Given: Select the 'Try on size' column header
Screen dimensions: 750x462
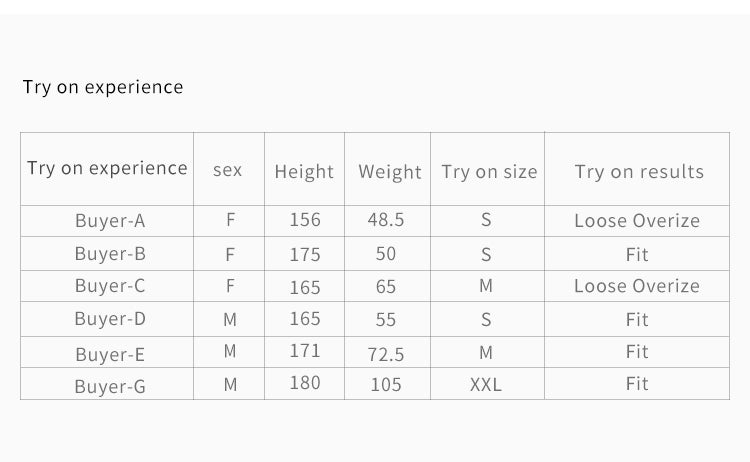Looking at the screenshot, I should 489,172.
